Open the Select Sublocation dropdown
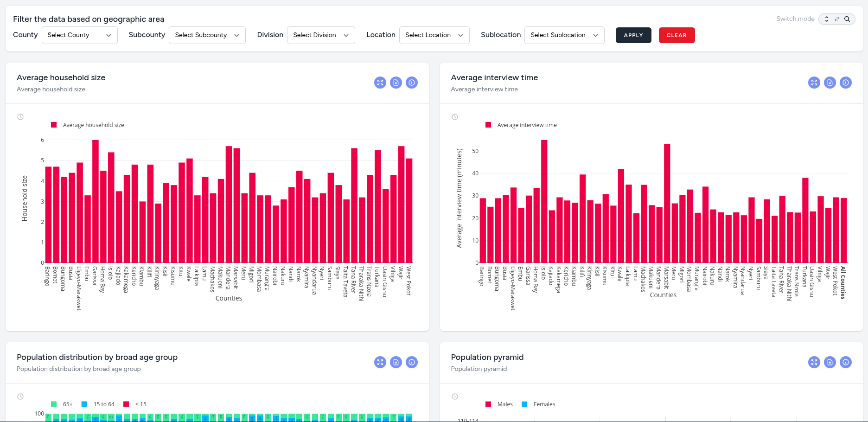Image resolution: width=868 pixels, height=422 pixels. point(564,35)
